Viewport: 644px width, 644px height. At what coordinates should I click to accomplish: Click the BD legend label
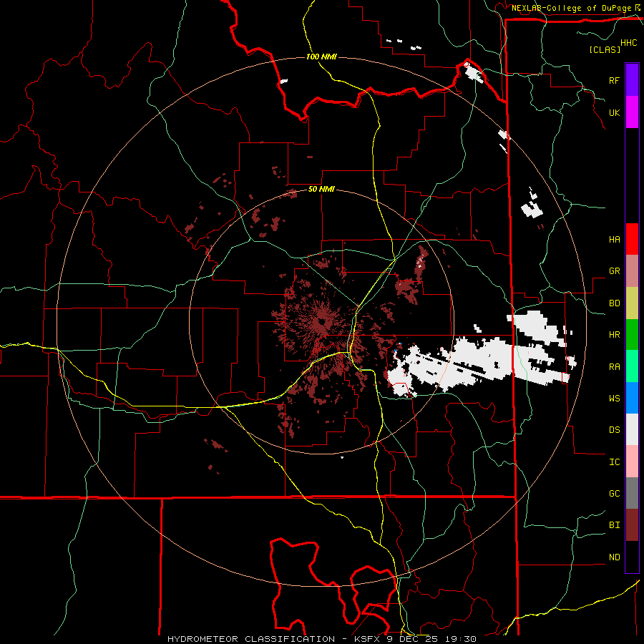pos(614,303)
